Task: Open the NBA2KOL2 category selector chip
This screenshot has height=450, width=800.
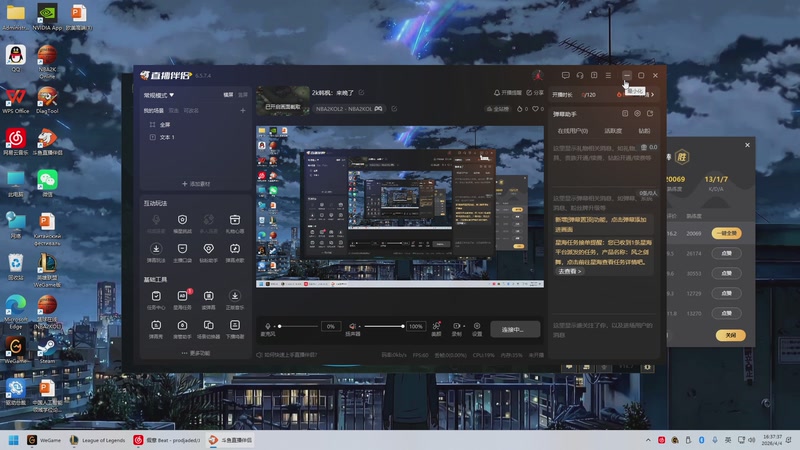Action: point(348,109)
